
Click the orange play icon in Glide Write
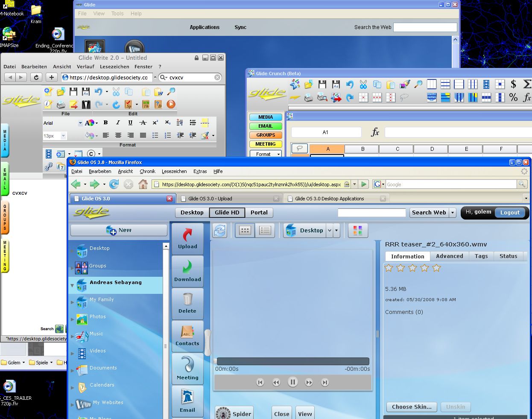171,104
